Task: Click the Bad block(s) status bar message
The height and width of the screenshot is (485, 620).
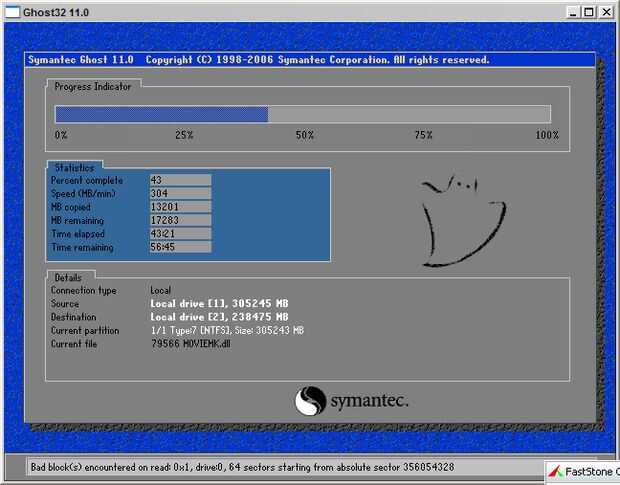Action: (242, 467)
